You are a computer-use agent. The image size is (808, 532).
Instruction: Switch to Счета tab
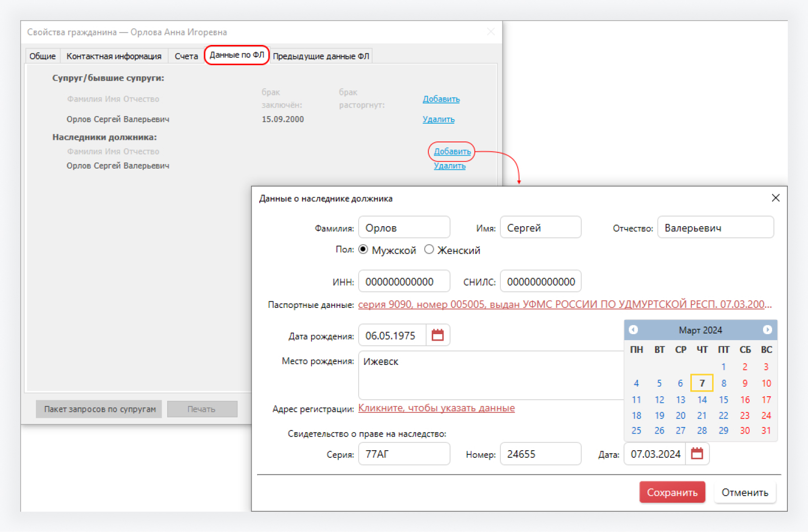[x=186, y=56]
